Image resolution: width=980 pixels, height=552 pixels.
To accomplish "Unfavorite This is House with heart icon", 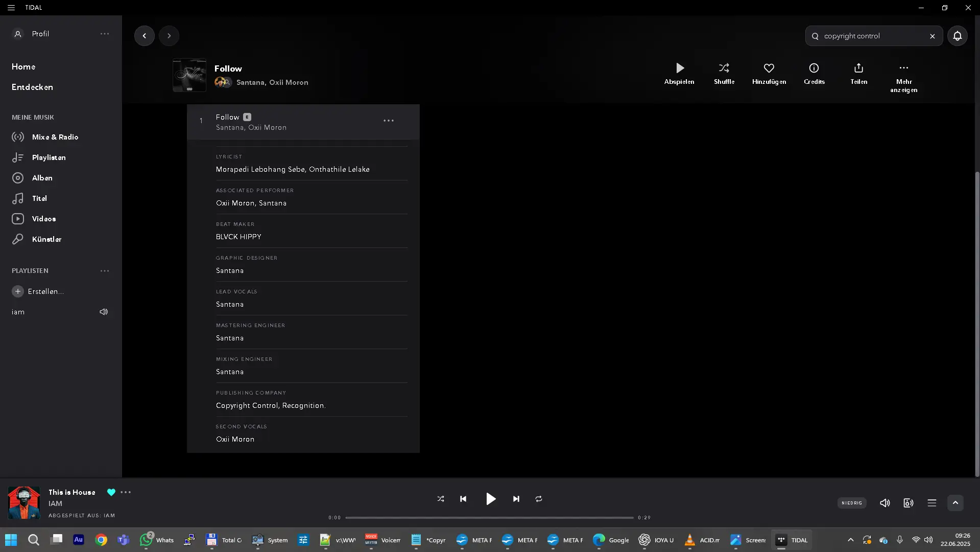I will [x=111, y=492].
